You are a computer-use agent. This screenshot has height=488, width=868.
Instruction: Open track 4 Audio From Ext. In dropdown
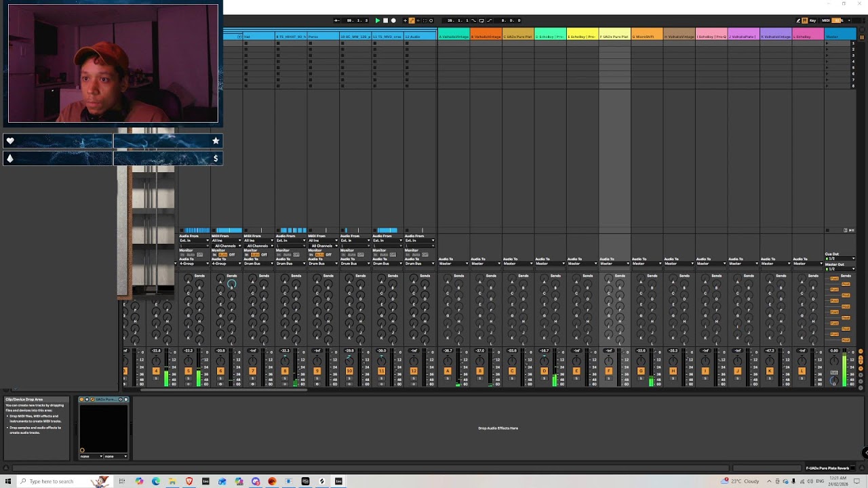click(195, 241)
